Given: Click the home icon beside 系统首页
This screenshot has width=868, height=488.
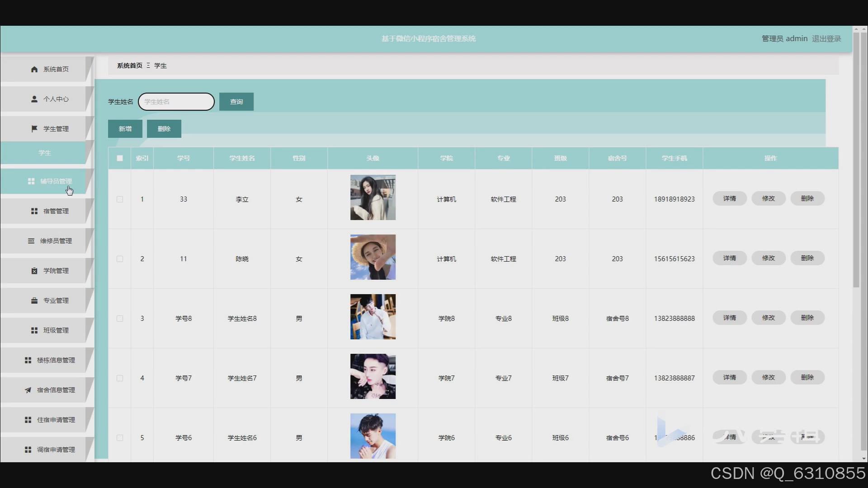Looking at the screenshot, I should pos(34,69).
